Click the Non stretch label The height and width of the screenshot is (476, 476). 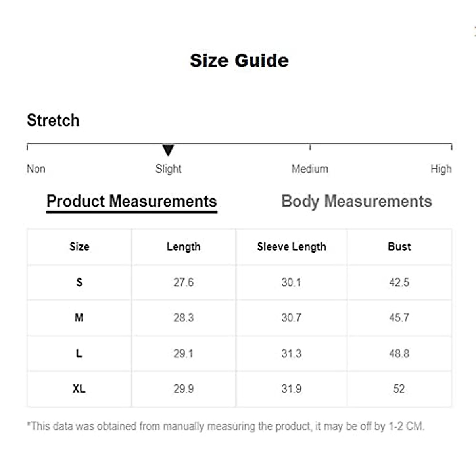tap(36, 169)
